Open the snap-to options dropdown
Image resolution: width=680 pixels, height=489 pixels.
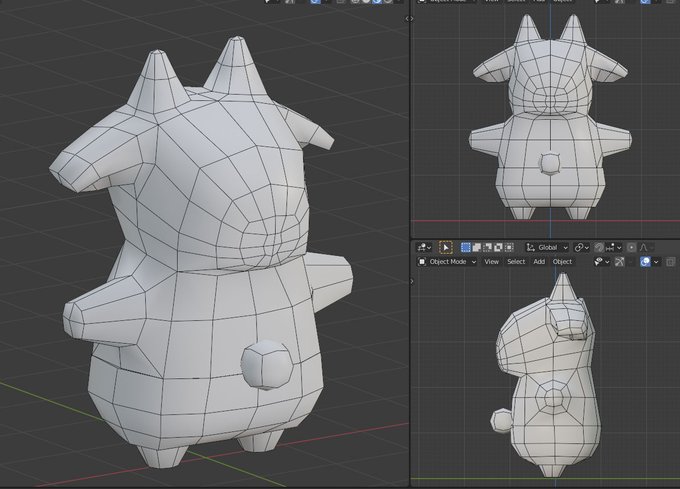click(x=614, y=248)
